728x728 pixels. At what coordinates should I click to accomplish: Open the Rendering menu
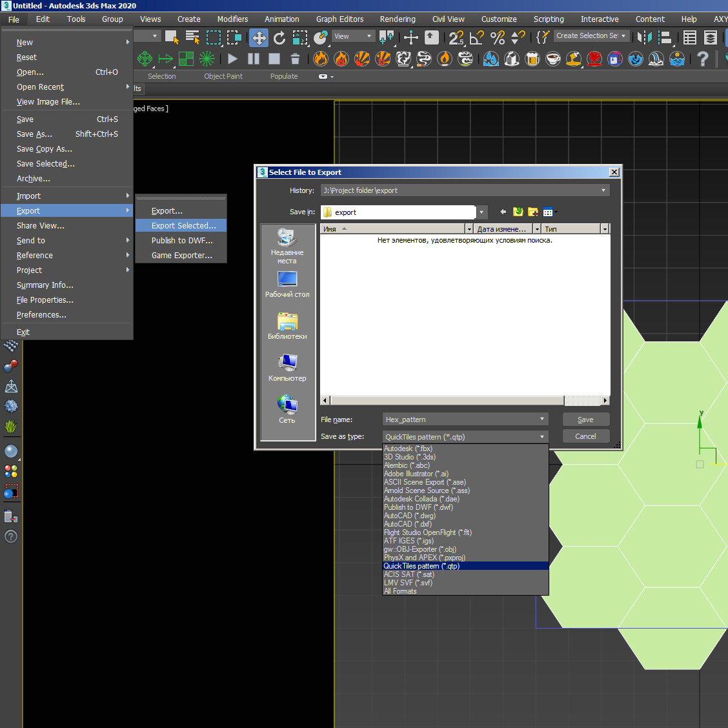[x=398, y=19]
